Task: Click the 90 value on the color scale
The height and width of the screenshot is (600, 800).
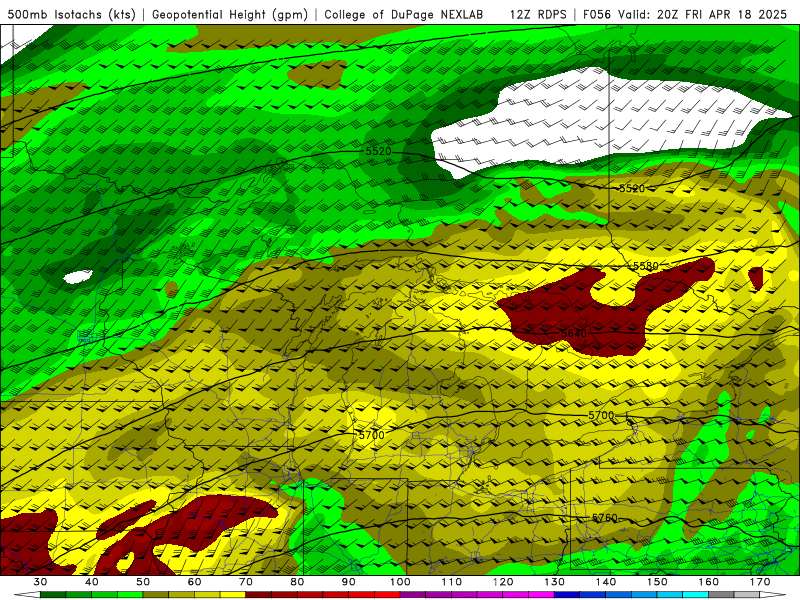Action: pyautogui.click(x=349, y=582)
